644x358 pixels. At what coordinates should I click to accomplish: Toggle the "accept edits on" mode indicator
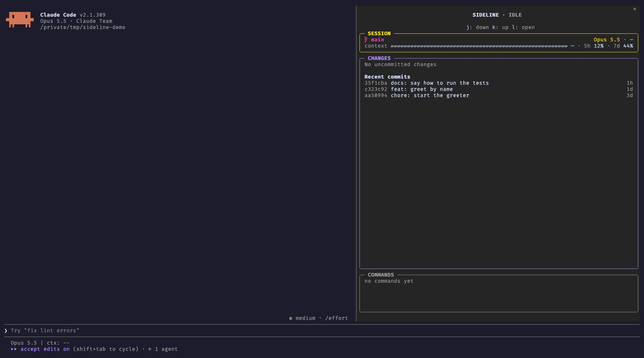pos(45,349)
